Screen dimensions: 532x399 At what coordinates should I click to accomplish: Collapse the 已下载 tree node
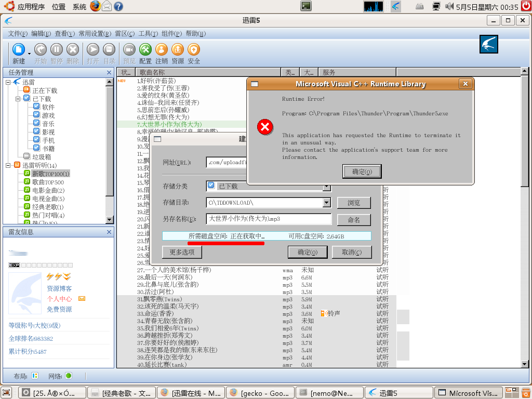[x=18, y=99]
